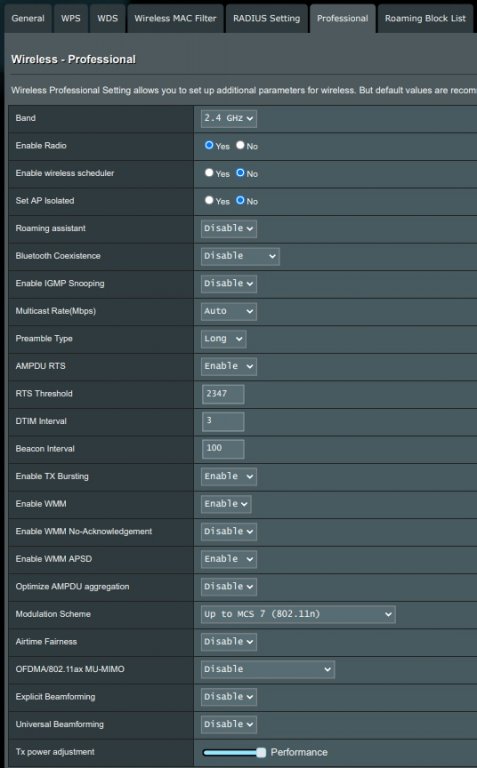Click the 'Modulation Scheme' label
Screen dimensions: 477x768
pos(53,614)
